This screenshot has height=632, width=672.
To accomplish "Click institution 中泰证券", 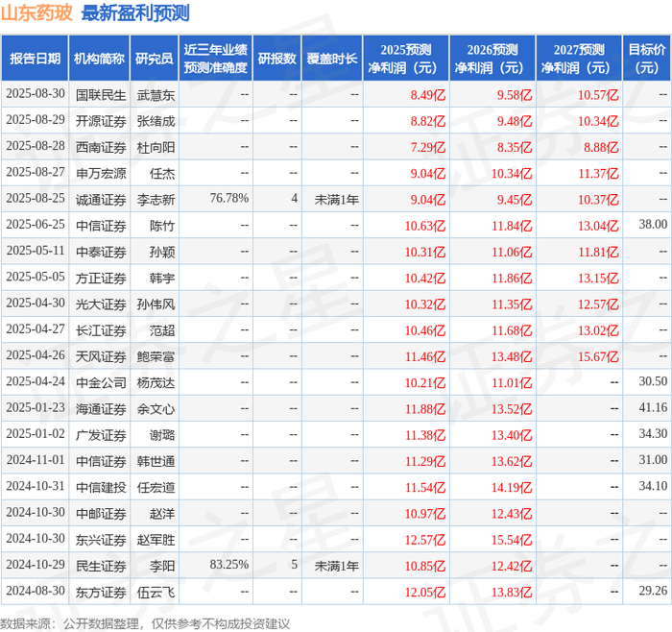I will coord(101,252).
